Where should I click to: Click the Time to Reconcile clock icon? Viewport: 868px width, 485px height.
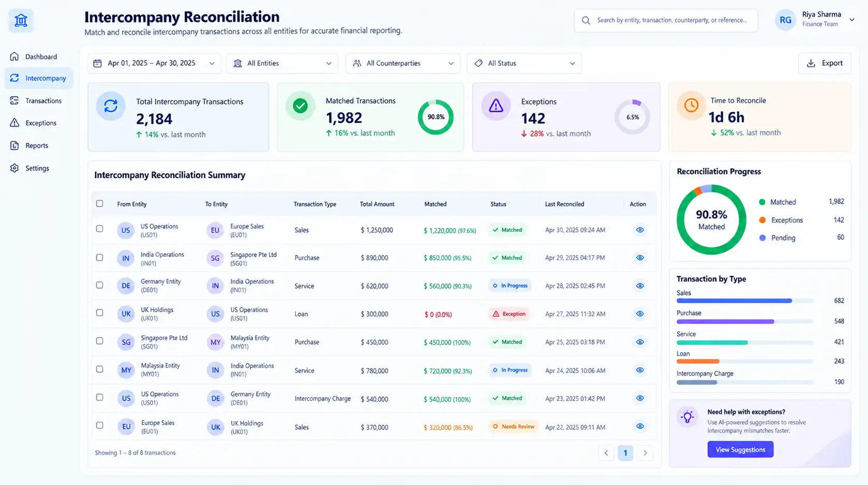click(692, 106)
